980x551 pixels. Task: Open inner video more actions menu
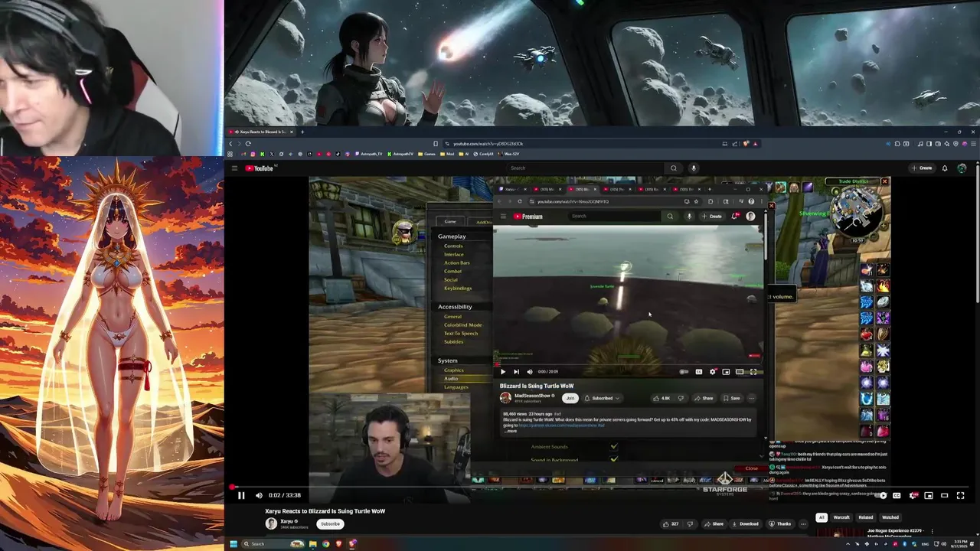click(752, 398)
